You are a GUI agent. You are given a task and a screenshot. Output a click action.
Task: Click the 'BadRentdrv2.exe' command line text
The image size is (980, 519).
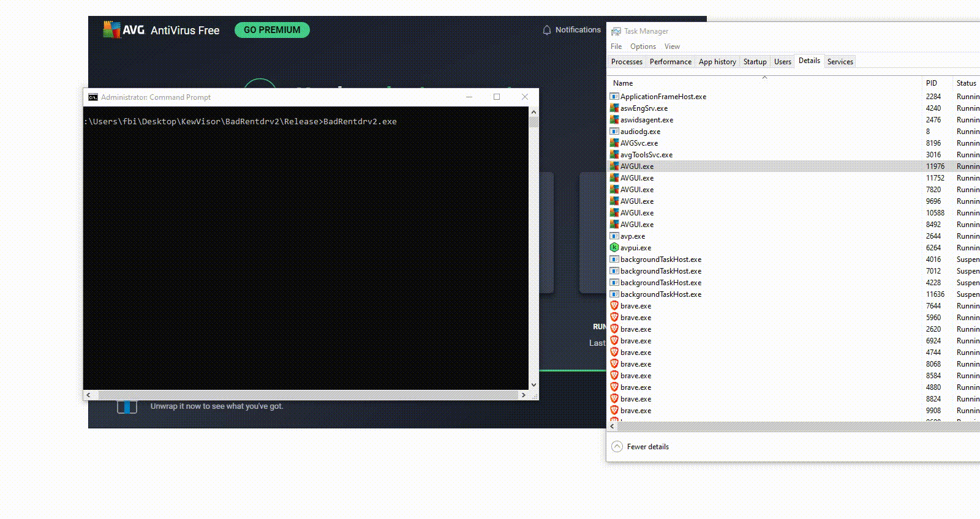pyautogui.click(x=360, y=122)
